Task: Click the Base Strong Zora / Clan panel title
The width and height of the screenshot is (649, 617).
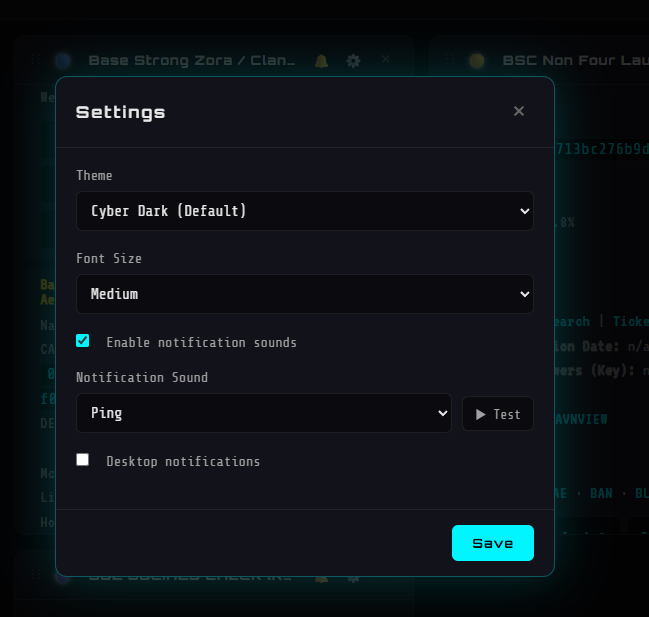Action: point(192,61)
